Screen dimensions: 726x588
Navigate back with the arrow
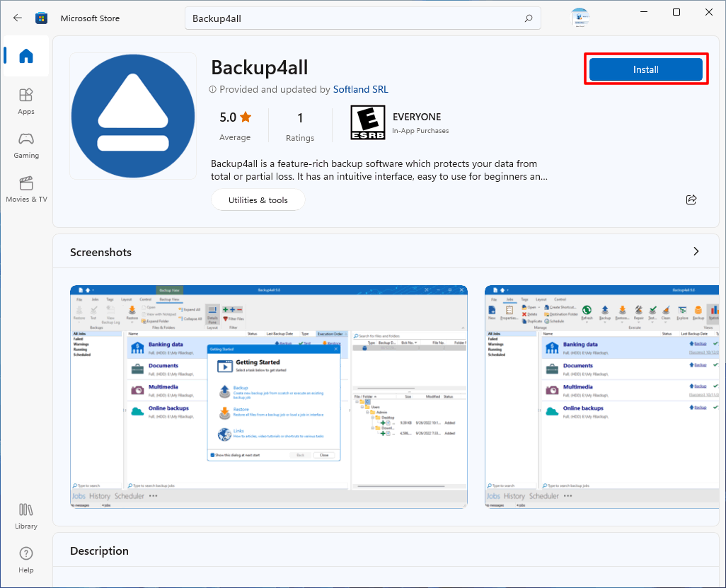tap(17, 17)
